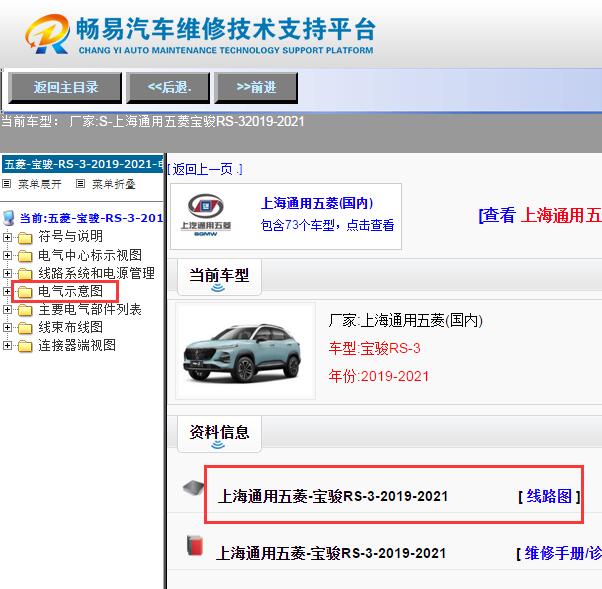
Task: Select root node 当前:五菱-宝骏-RS-3
Action: [x=92, y=218]
